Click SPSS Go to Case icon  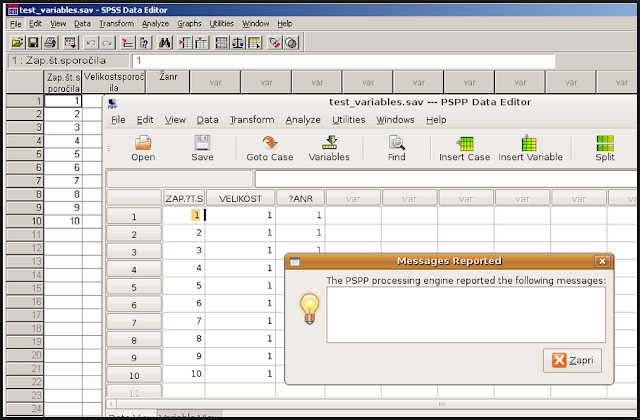pyautogui.click(x=128, y=42)
